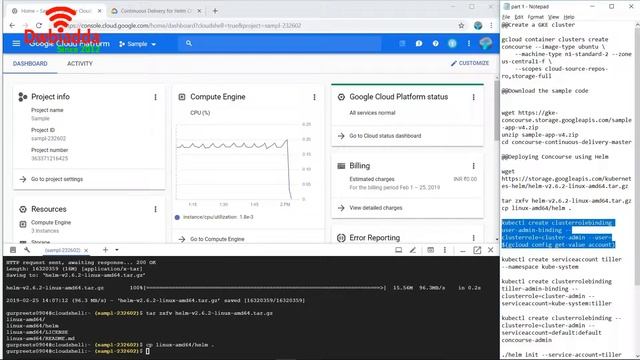Click the search magnifier icon in header
The width and height of the screenshot is (640, 360).
(x=189, y=43)
